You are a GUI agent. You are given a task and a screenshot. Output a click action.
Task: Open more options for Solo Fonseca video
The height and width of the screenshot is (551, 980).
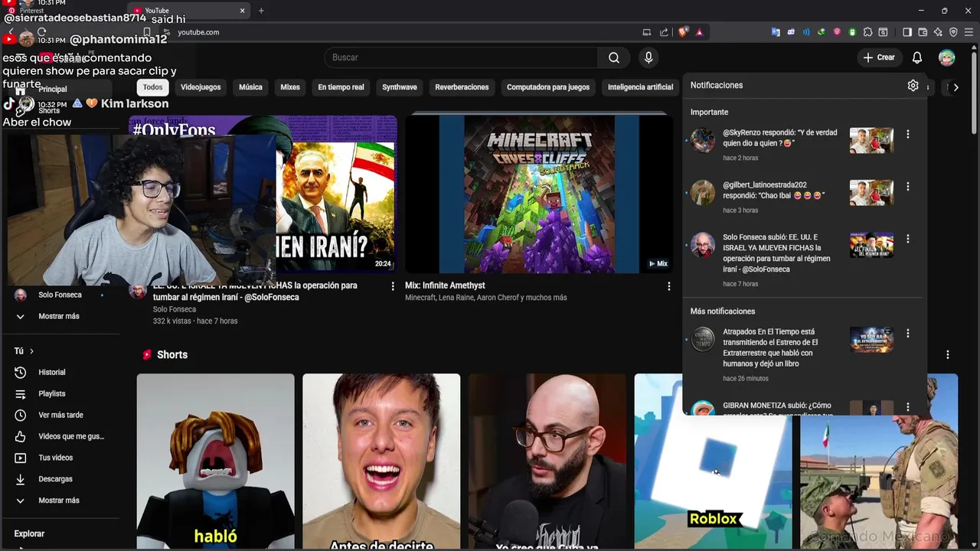pos(393,286)
